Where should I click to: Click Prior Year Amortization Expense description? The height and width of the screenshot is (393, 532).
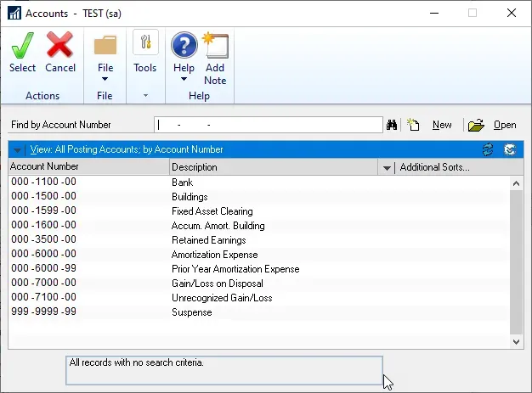[235, 269]
